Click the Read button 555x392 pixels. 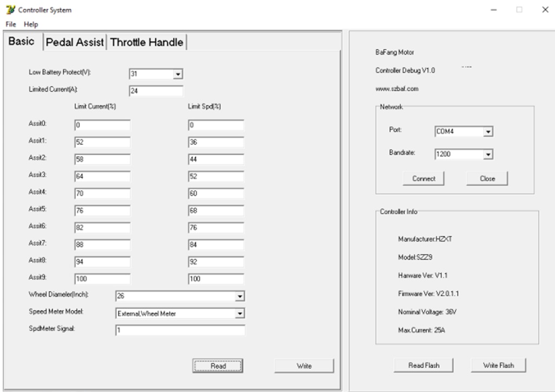(x=217, y=366)
